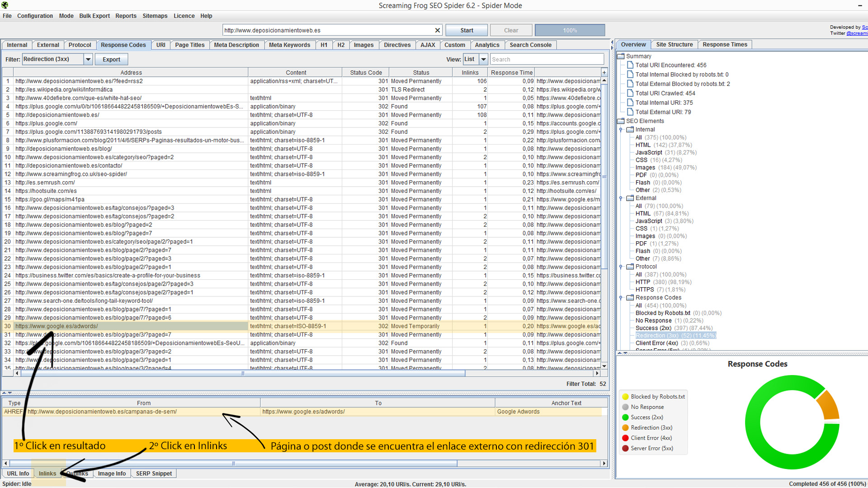Open the Twitter @screamingfrog link
The height and width of the screenshot is (488, 868).
857,33
